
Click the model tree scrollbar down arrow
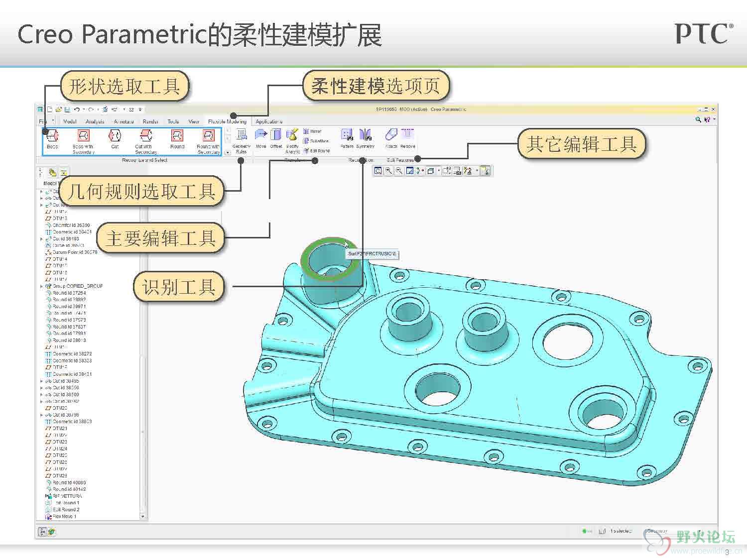[x=143, y=517]
